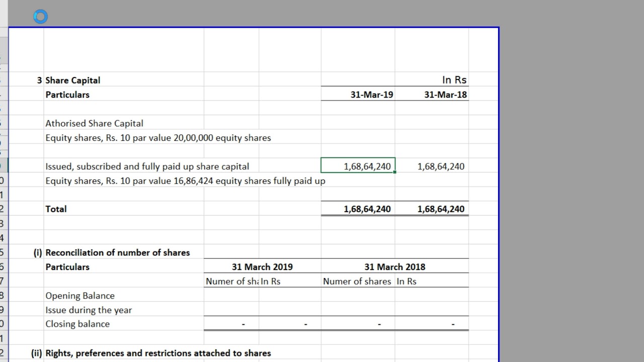Image resolution: width=644 pixels, height=362 pixels.
Task: Select '(i) Reconciliation of number of shares' heading
Action: pos(112,252)
